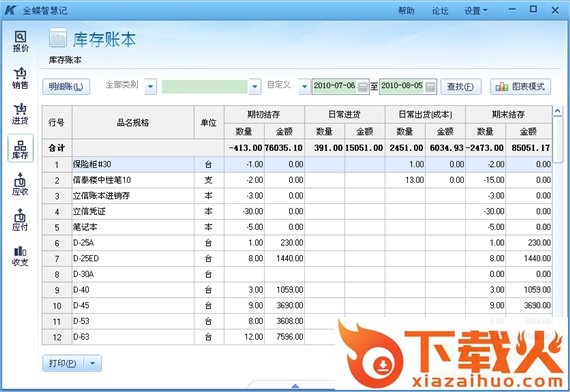Open the 收支 income-expense module
Image resolution: width=570 pixels, height=392 pixels.
click(20, 256)
